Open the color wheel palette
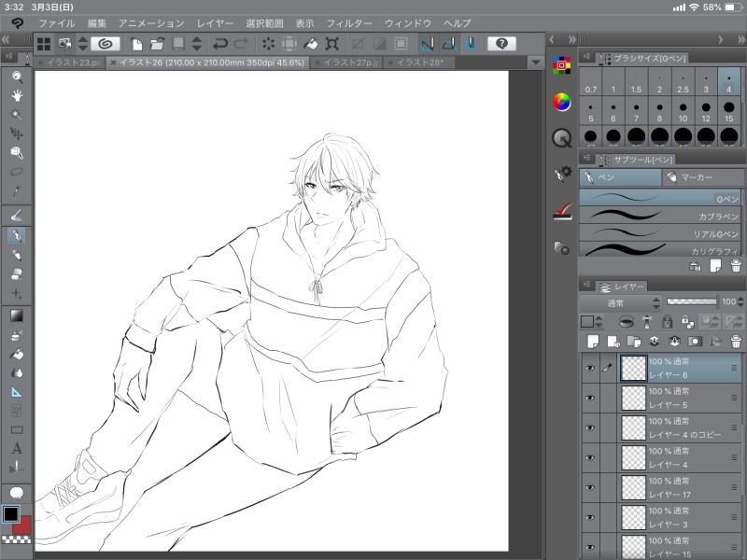The image size is (747, 560). (561, 101)
